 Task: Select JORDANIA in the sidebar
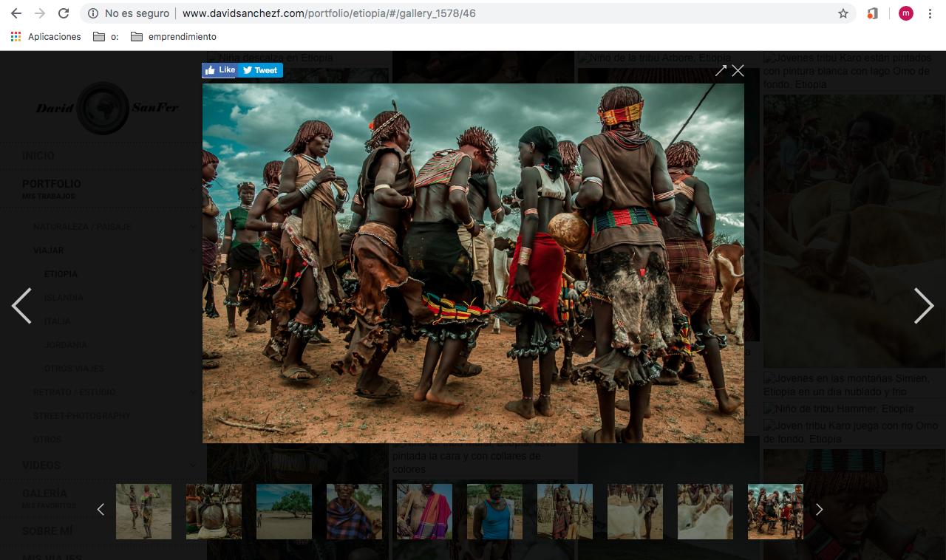[x=66, y=345]
